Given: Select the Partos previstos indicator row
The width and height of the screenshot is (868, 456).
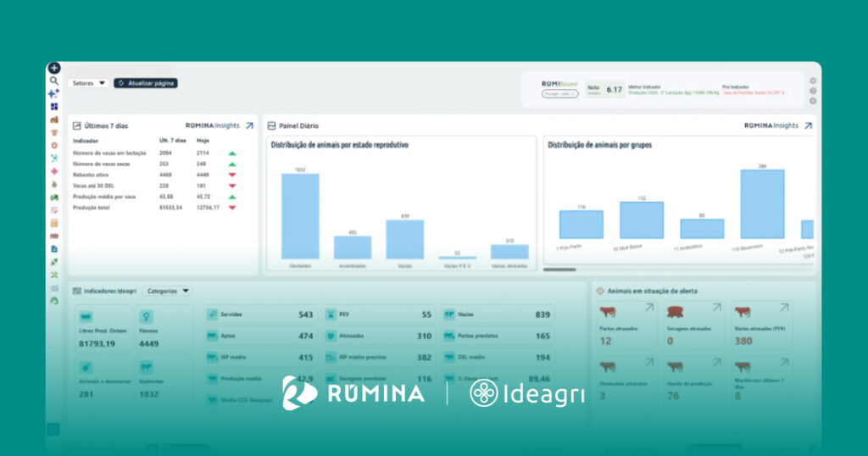Looking at the screenshot, I should (496, 336).
